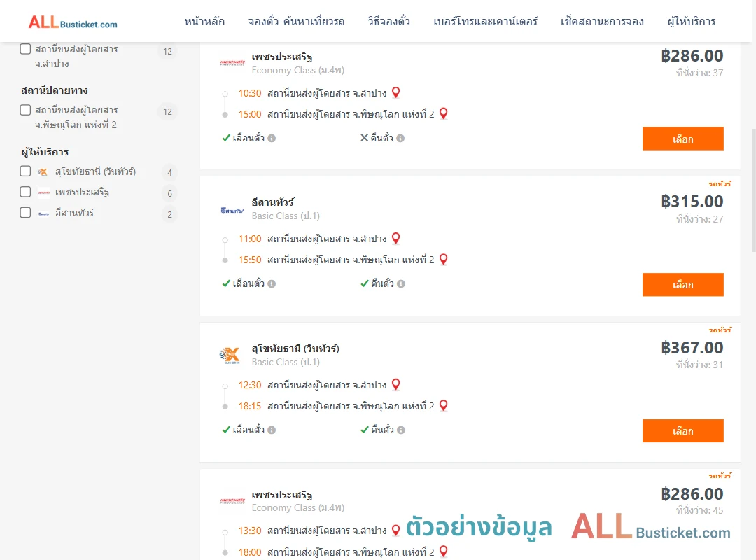Click ที่นั่งว่าง: 45 text
This screenshot has width=756, height=560.
click(699, 510)
